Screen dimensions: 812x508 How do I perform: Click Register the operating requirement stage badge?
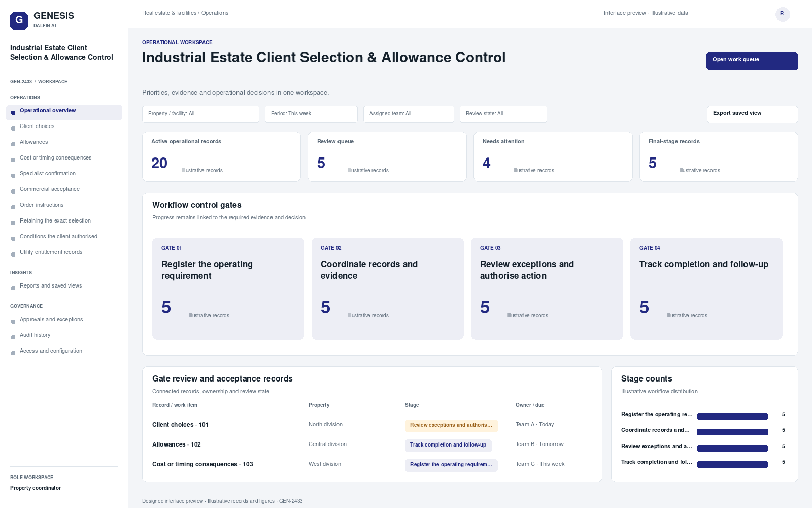[451, 465]
